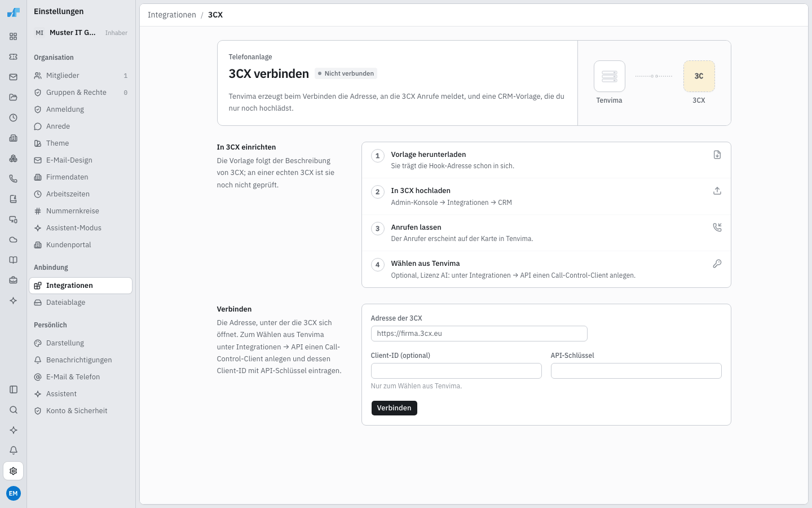This screenshot has width=812, height=508.
Task: Open the mail envelope icon in the rail
Action: [x=14, y=77]
